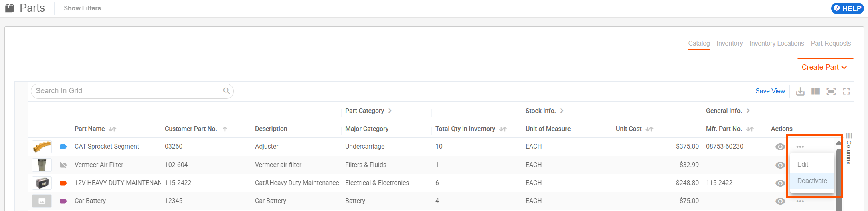The image size is (868, 211).
Task: Click the search magnifier icon in grid
Action: pyautogui.click(x=227, y=91)
